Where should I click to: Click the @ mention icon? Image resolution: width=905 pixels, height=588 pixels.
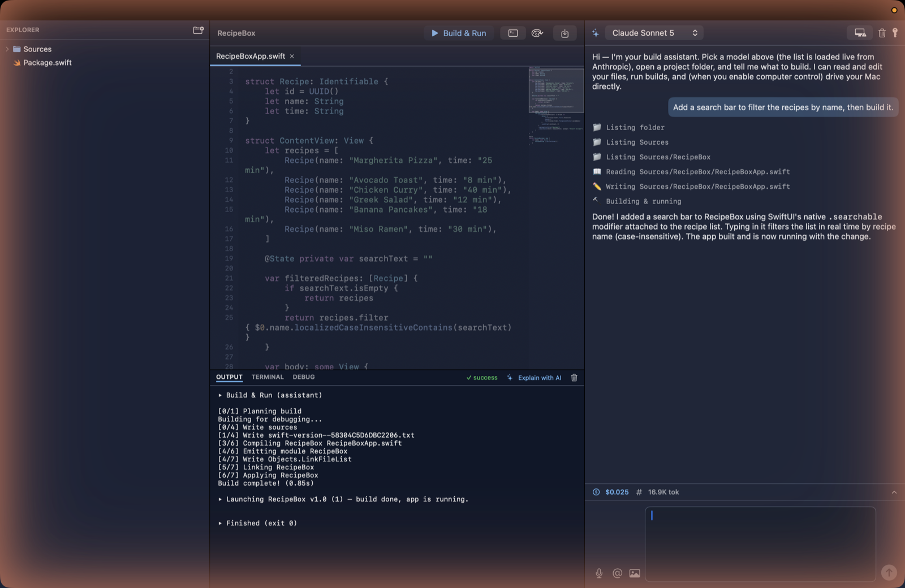point(617,573)
